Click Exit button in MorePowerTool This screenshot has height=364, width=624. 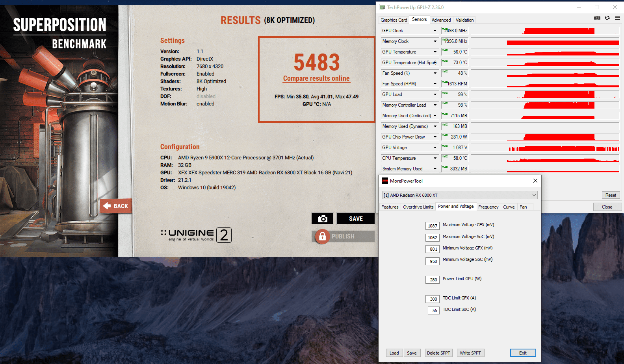coord(523,353)
